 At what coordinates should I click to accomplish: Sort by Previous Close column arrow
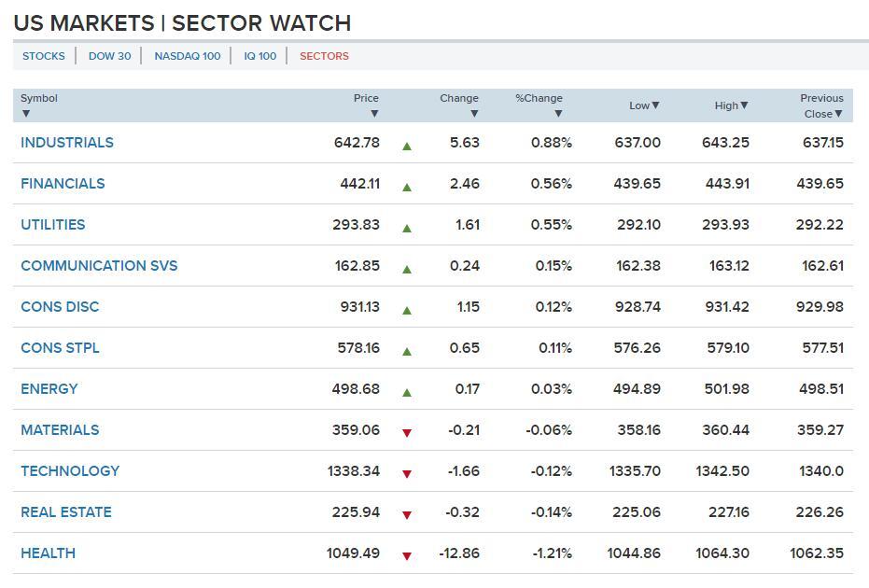(x=838, y=114)
